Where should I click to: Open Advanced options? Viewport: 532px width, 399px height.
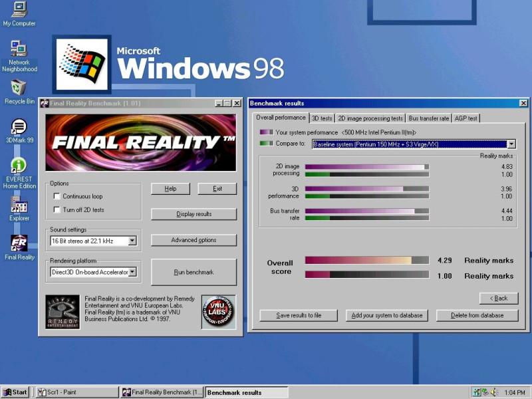(x=194, y=240)
